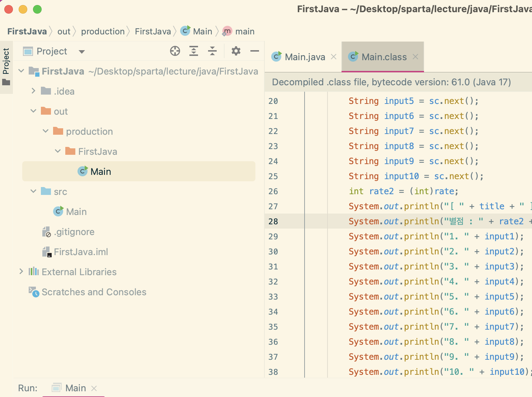Select the .gitignore file
Image resolution: width=532 pixels, height=397 pixels.
[x=74, y=232]
